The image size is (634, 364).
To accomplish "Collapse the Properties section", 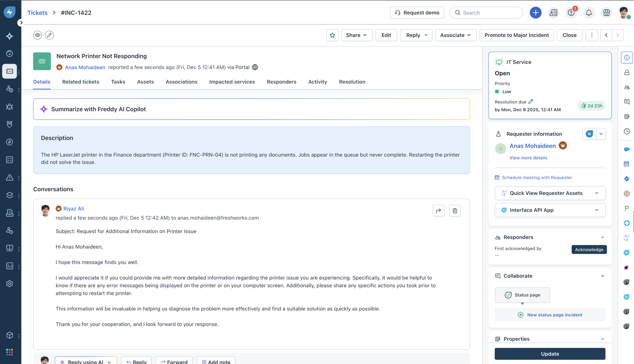I will point(602,339).
